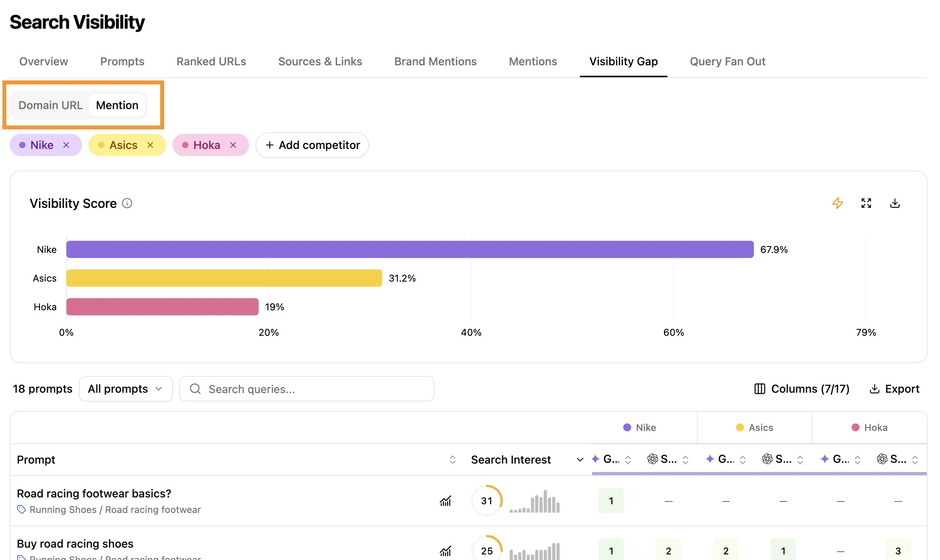This screenshot has height=560, width=940.
Task: Select the Visibility Gap tab
Action: pos(623,61)
